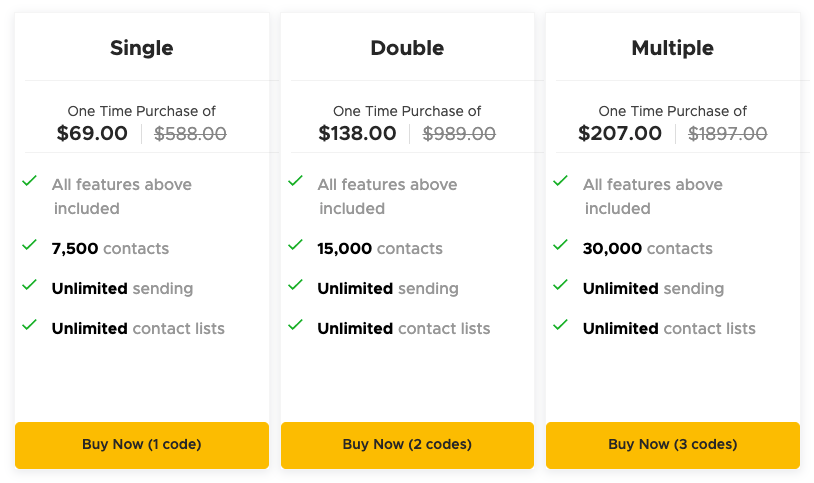Click the Double plan heading
814x483 pixels.
pos(407,48)
